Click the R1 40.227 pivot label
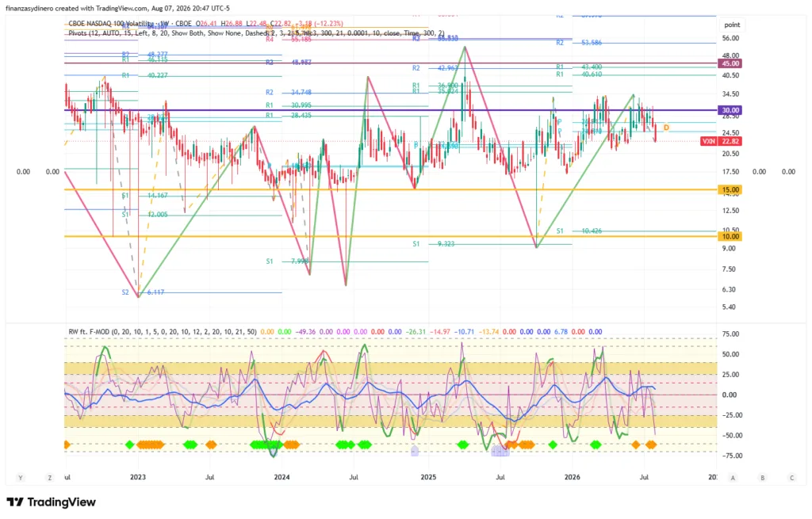The image size is (812, 519). (x=145, y=75)
